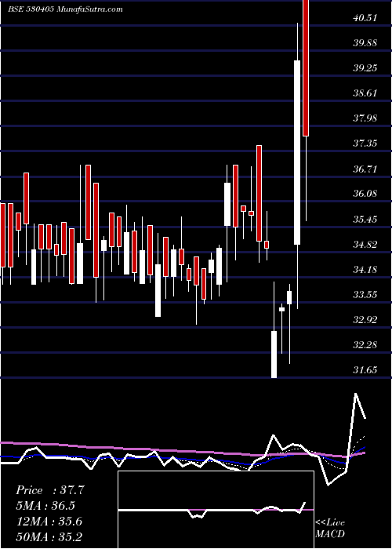
Task: Click the '<<Live MACD' label
Action: (x=330, y=529)
